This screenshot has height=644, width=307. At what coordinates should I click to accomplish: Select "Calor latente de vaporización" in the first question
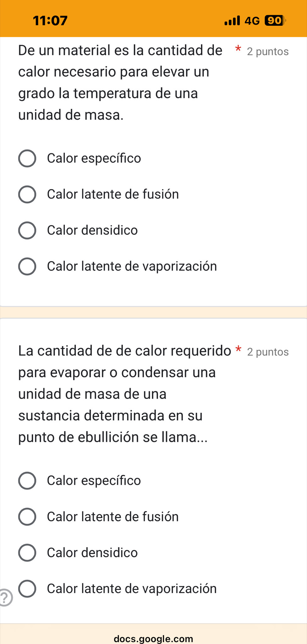(27, 266)
